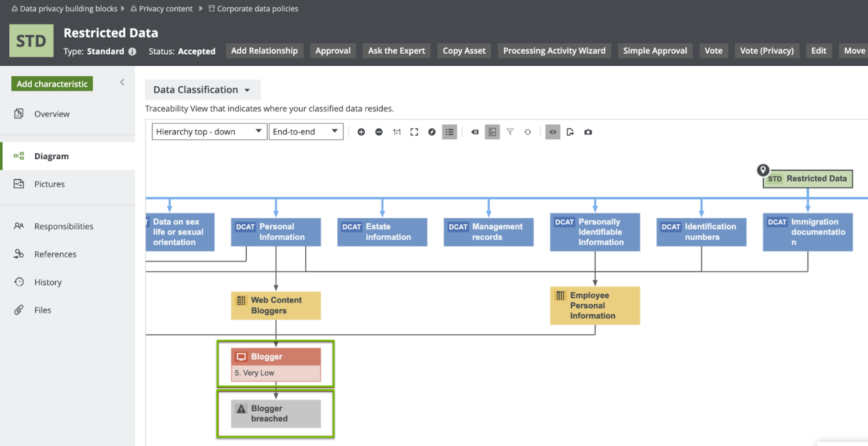Toggle the overview card panel button
Screen dimensions: 868x446
tap(492, 132)
